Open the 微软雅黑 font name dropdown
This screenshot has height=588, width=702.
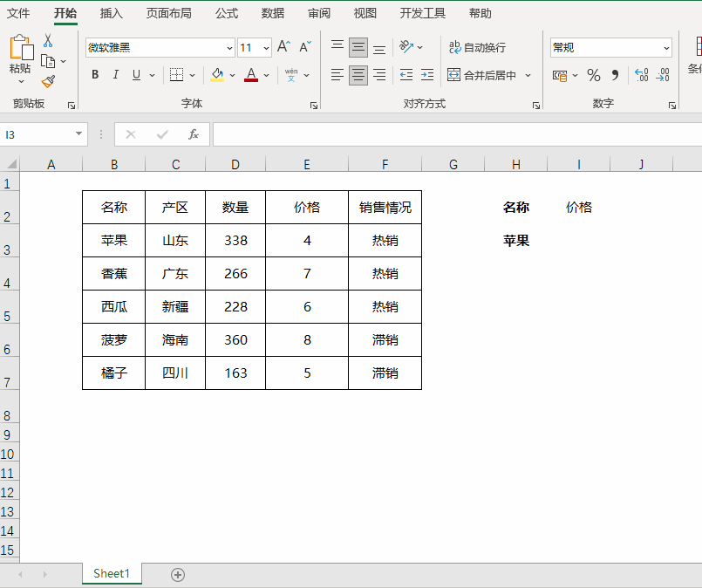(229, 48)
